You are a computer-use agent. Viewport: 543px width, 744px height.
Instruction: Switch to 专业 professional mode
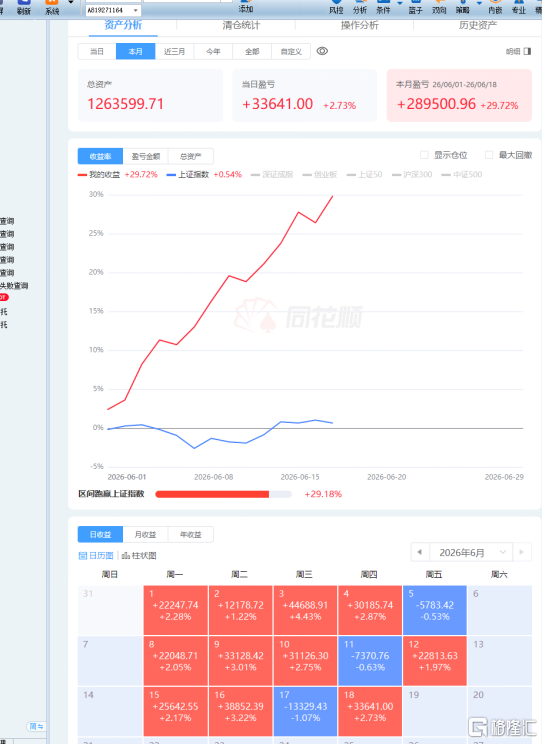tap(519, 7)
